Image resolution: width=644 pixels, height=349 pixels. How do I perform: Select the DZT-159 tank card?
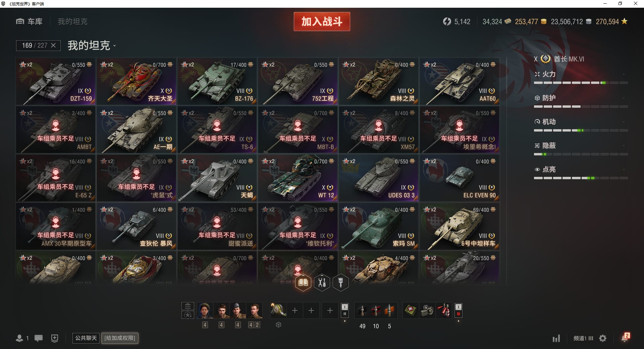coord(56,81)
